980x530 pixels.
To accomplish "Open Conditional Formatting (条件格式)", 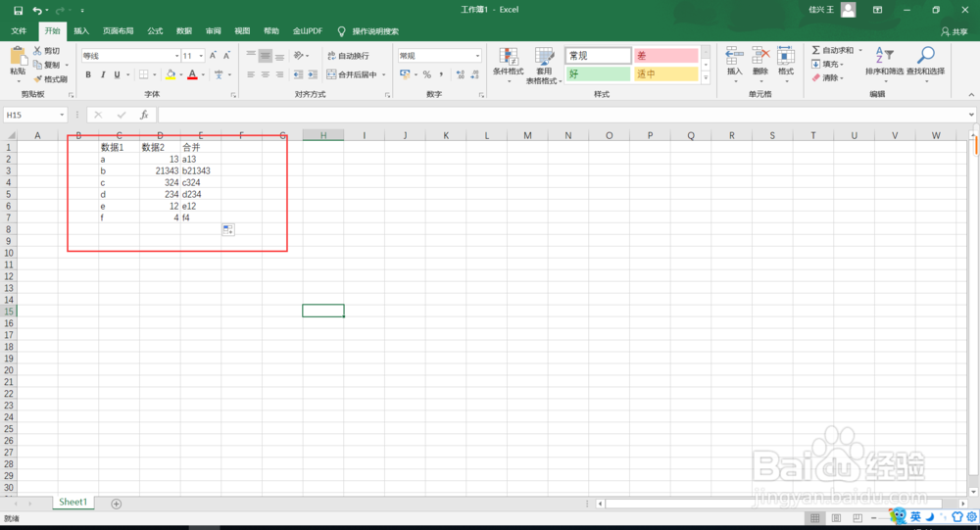I will coord(508,65).
